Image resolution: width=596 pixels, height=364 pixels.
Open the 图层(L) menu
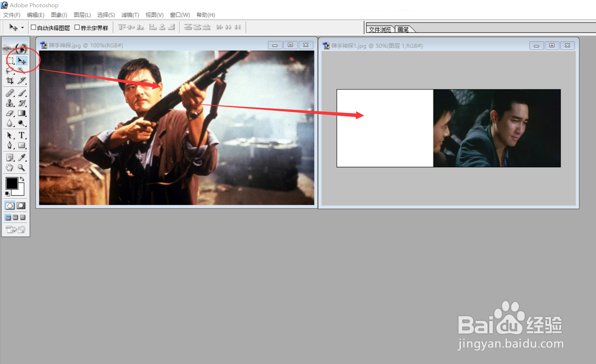click(x=82, y=15)
